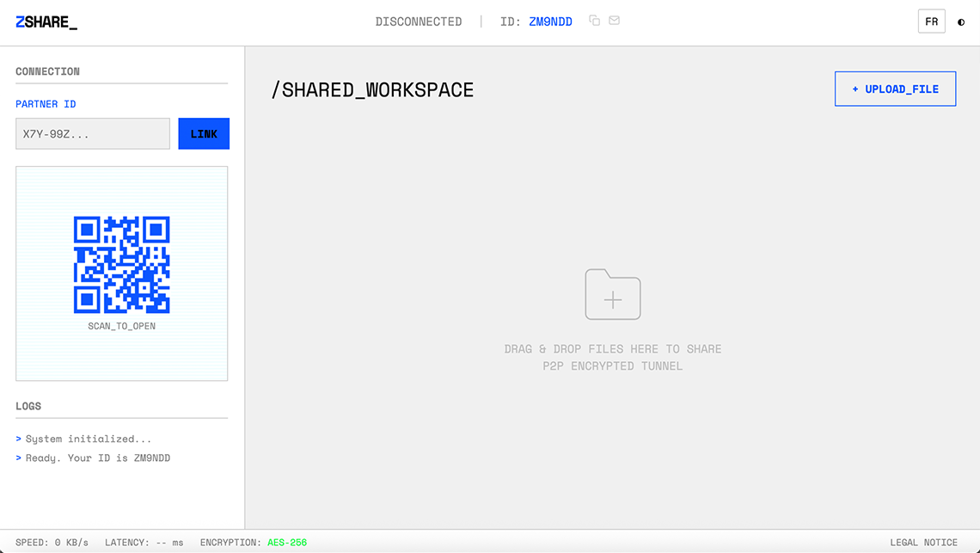980x553 pixels.
Task: Click the ZSHARE_ logo
Action: tap(45, 22)
